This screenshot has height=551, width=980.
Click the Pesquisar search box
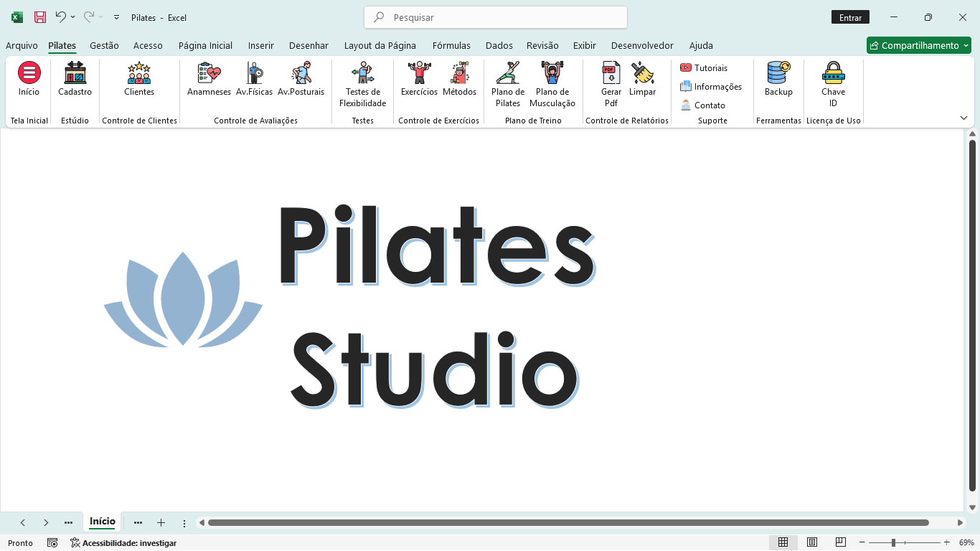tap(496, 17)
